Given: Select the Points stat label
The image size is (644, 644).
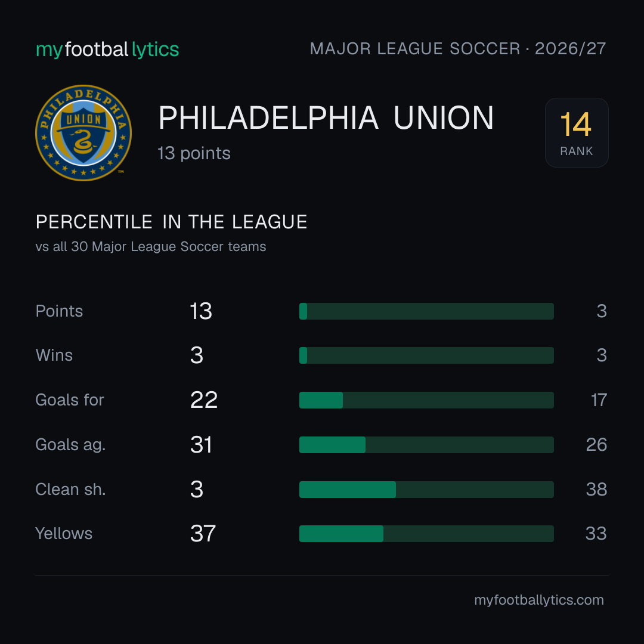Looking at the screenshot, I should point(59,311).
